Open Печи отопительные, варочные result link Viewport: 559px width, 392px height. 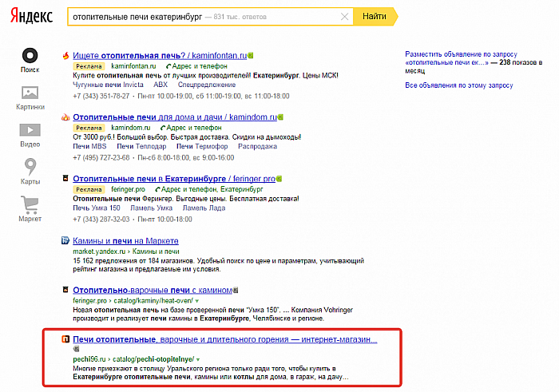[225, 339]
